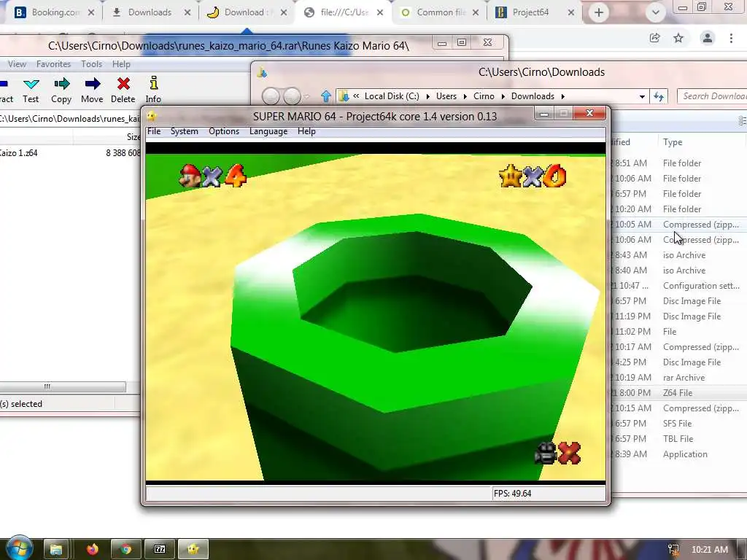Click the Explorer refresh button
747x560 pixels.
[659, 97]
